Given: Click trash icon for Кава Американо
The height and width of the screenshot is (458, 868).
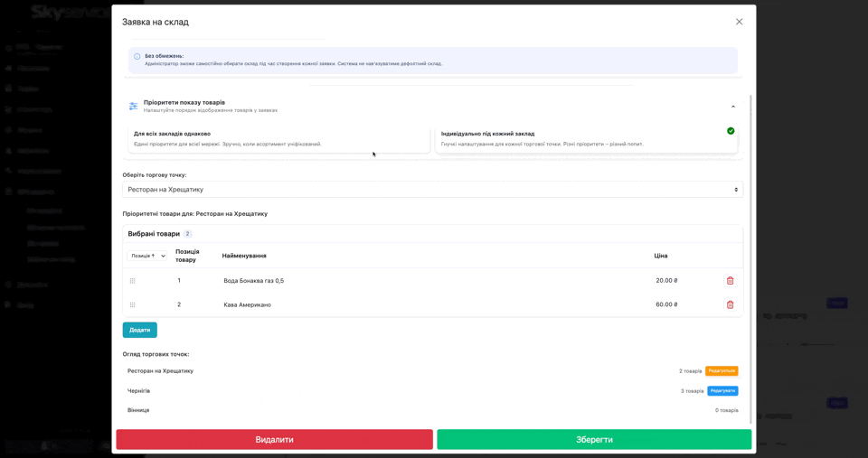Looking at the screenshot, I should click(730, 304).
